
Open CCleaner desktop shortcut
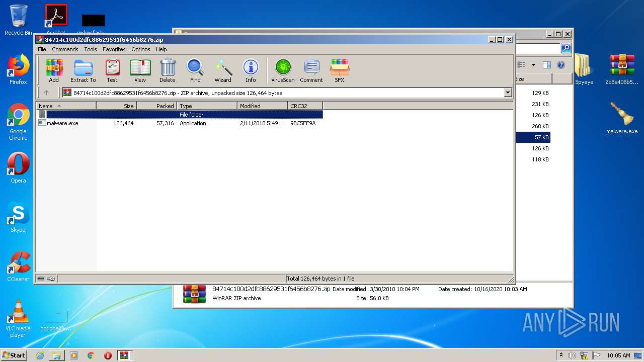point(18,266)
